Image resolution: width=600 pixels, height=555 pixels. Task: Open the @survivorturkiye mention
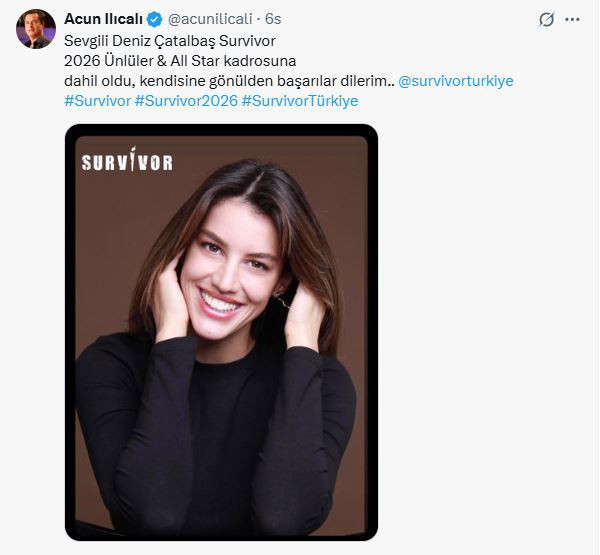point(455,80)
